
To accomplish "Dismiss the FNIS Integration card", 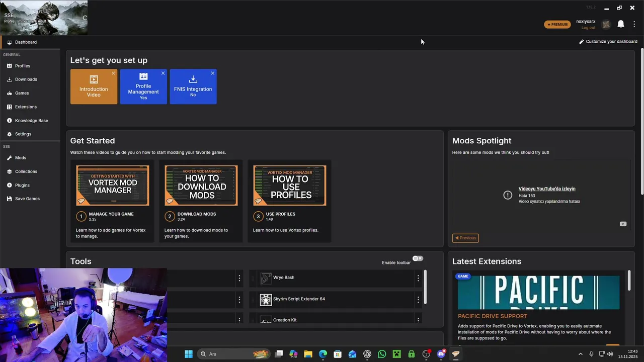I will [x=213, y=73].
